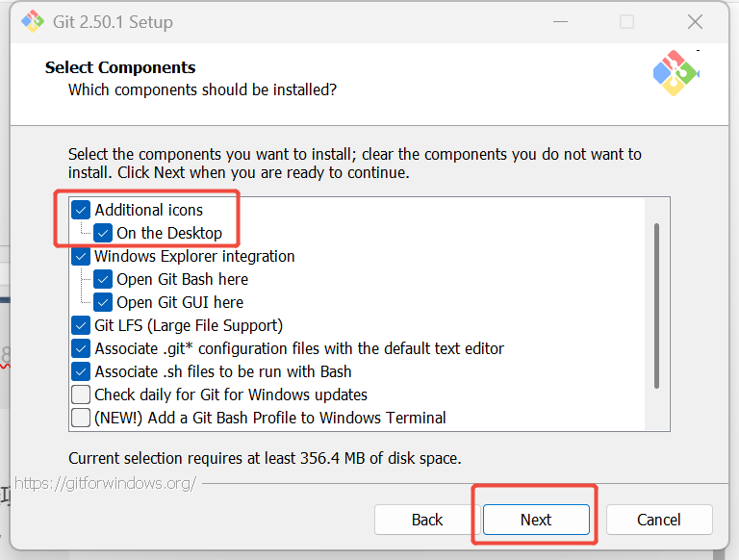
Task: Go back with the Back button
Action: [427, 520]
